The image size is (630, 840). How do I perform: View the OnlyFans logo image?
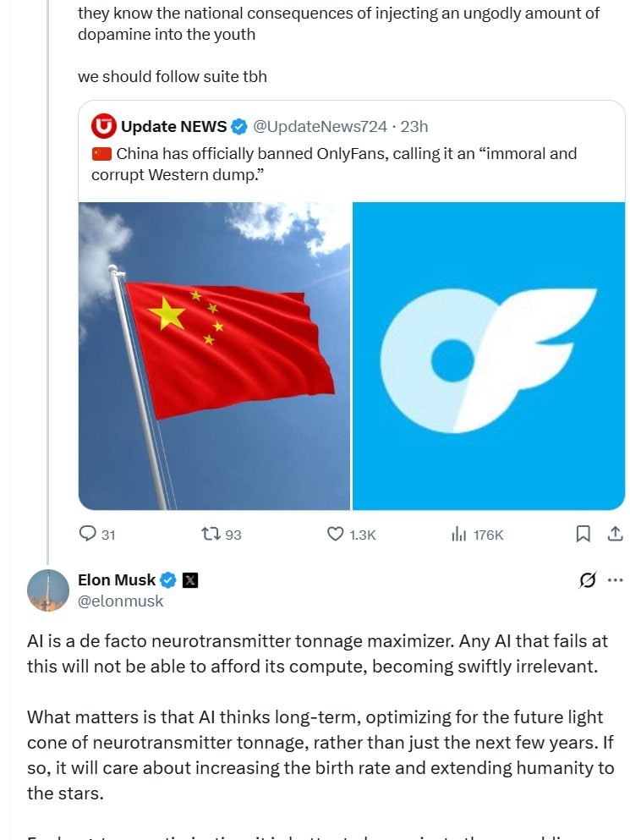tap(489, 356)
